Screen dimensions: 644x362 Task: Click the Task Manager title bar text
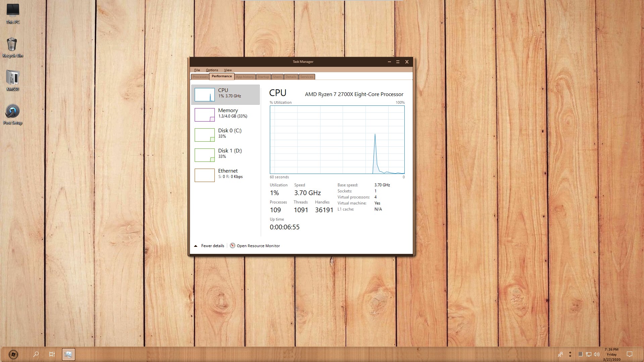(x=303, y=62)
